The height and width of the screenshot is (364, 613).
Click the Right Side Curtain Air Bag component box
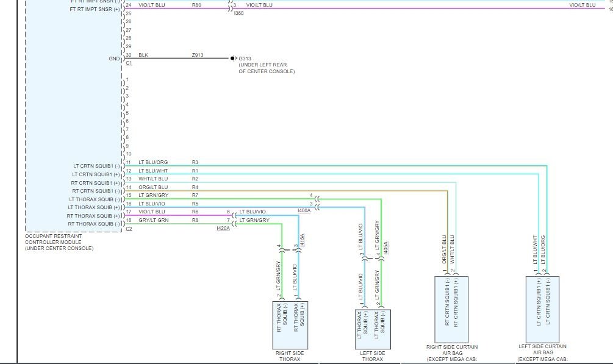coord(451,310)
